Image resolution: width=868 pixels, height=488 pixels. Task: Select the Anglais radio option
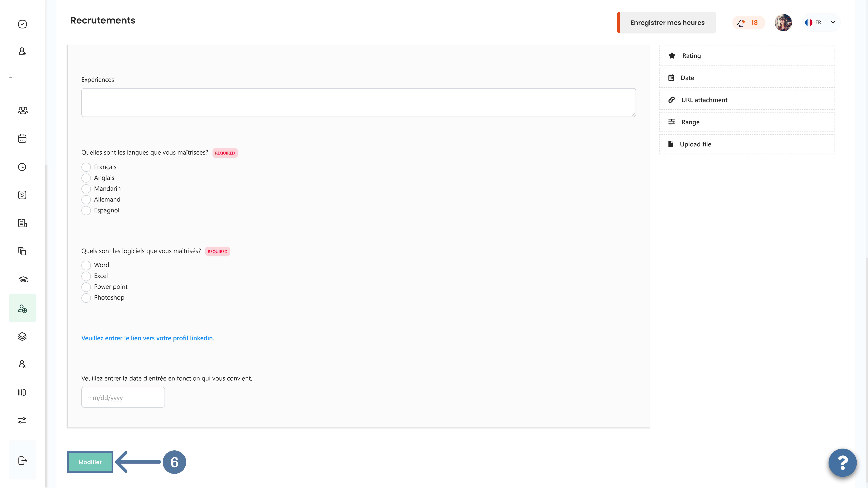point(86,178)
